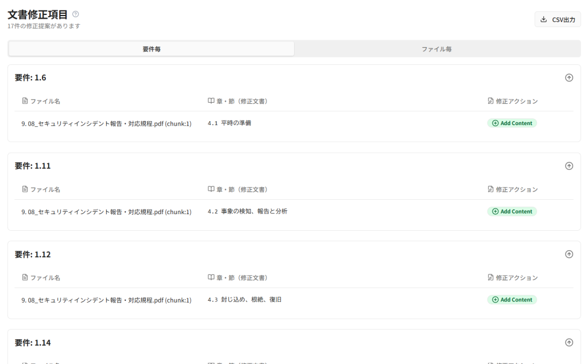Collapse the 要件: 1.6 section
588x364 pixels.
(x=568, y=78)
